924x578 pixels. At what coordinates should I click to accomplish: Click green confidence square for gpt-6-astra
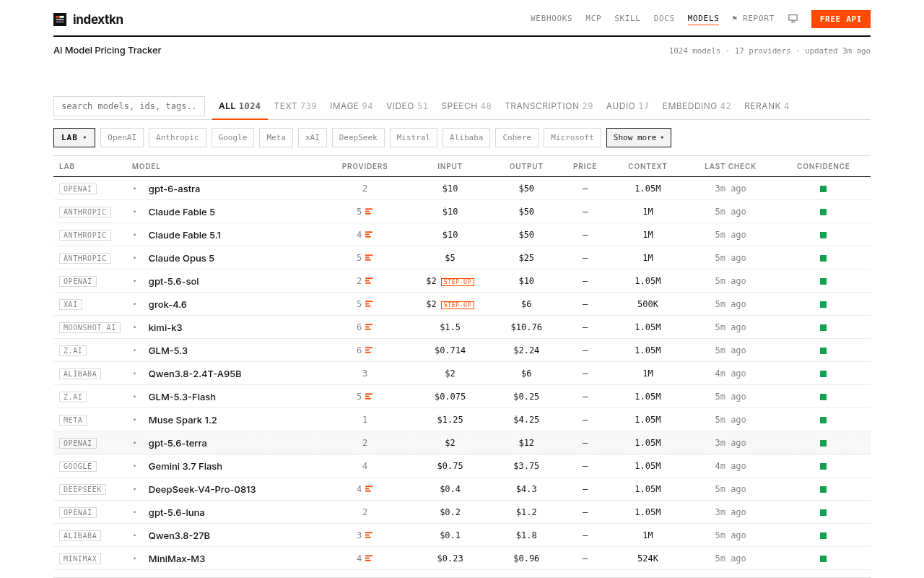pos(823,189)
